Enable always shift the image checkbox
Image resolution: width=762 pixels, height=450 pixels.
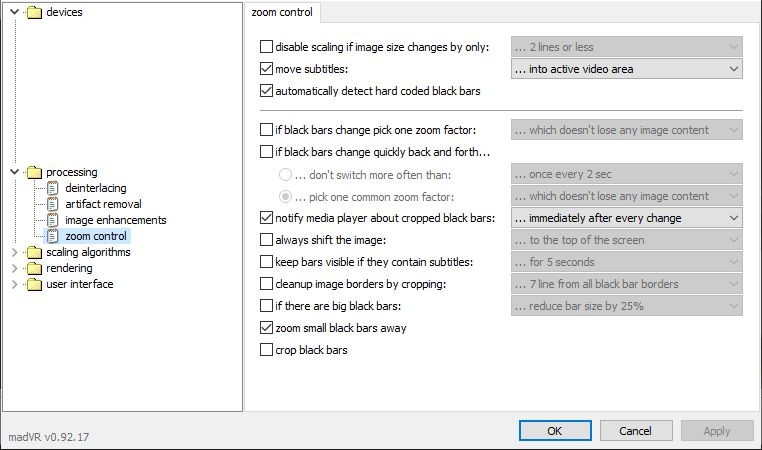(266, 240)
